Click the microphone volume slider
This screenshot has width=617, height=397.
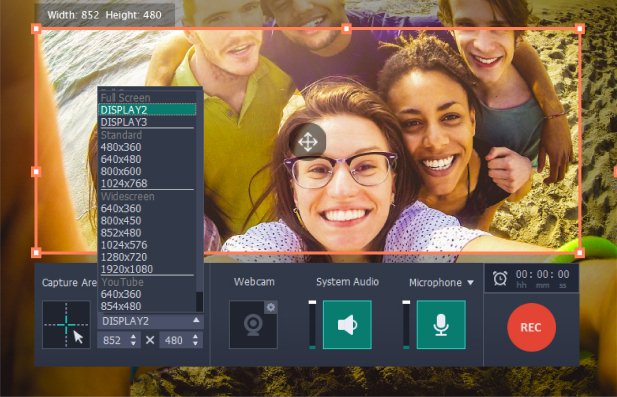pyautogui.click(x=406, y=325)
